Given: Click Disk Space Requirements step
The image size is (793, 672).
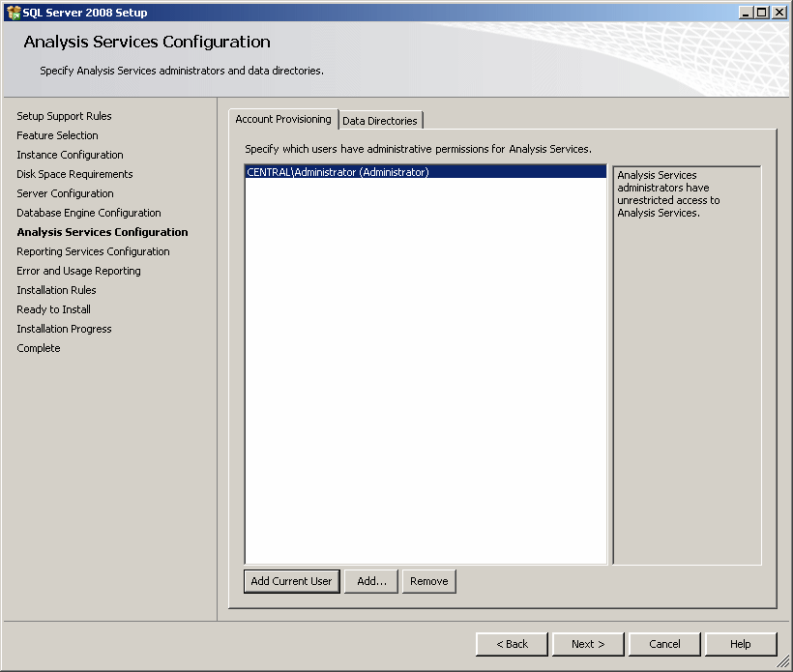Looking at the screenshot, I should 74,174.
